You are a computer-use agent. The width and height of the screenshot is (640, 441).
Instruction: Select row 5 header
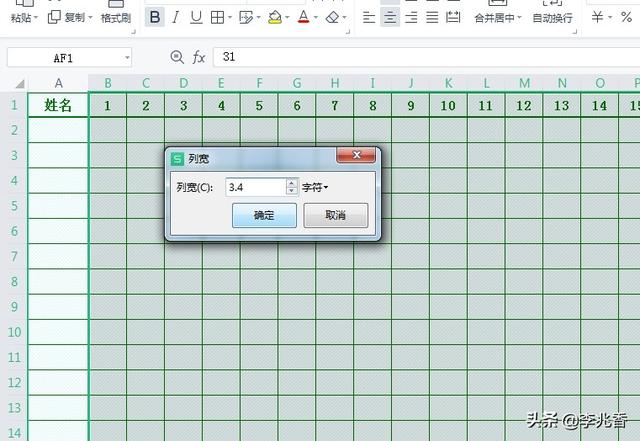(x=14, y=206)
